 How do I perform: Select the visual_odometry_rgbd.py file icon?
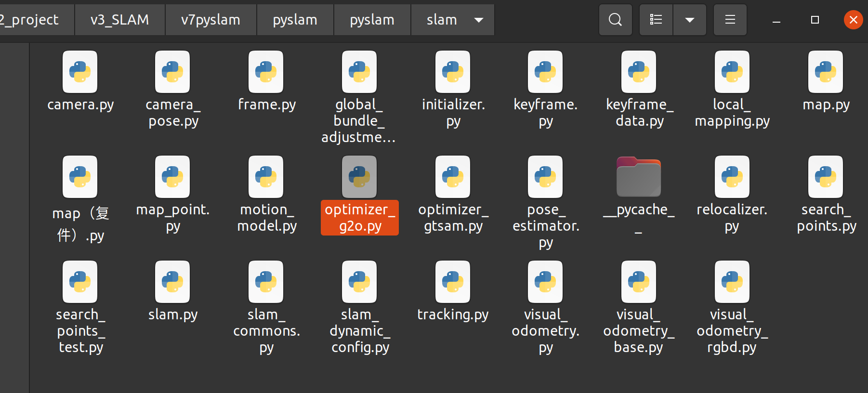pos(732,282)
